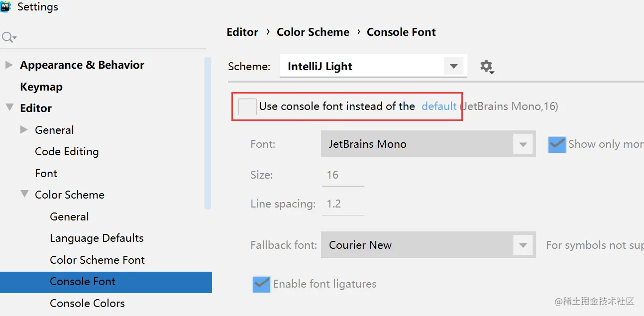This screenshot has height=316, width=644.
Task: Click the settings search magnifier icon
Action: 8,37
